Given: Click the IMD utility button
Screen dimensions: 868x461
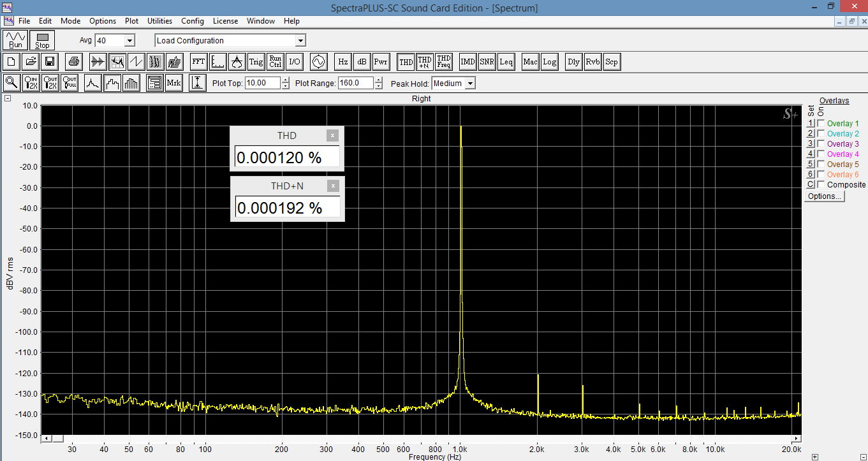Looking at the screenshot, I should (467, 62).
